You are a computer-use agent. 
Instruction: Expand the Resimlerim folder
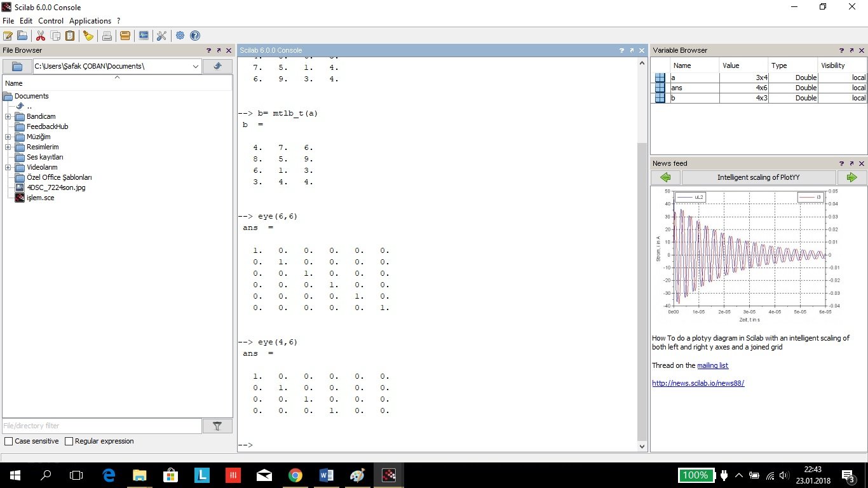[8, 147]
